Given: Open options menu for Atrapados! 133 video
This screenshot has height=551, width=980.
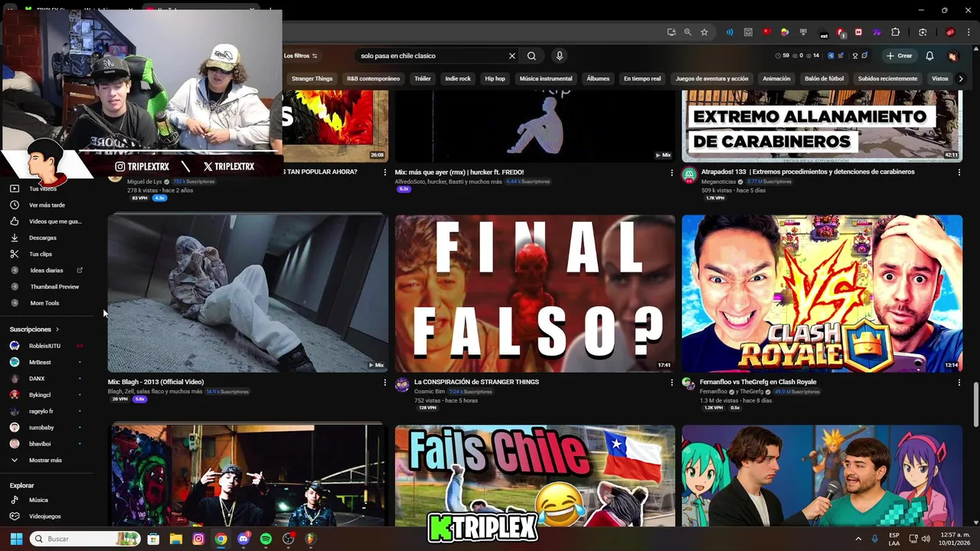Looking at the screenshot, I should tap(959, 172).
